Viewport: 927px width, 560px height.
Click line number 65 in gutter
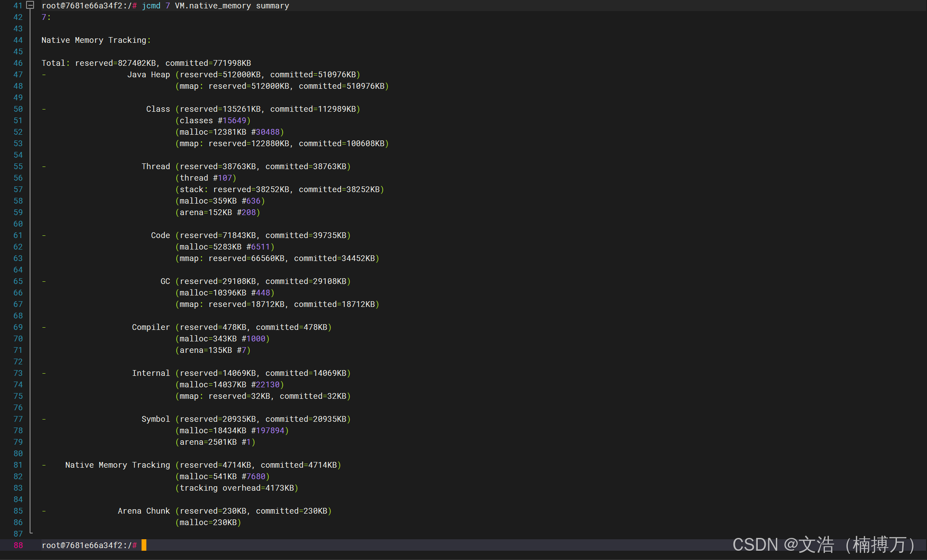pyautogui.click(x=18, y=281)
